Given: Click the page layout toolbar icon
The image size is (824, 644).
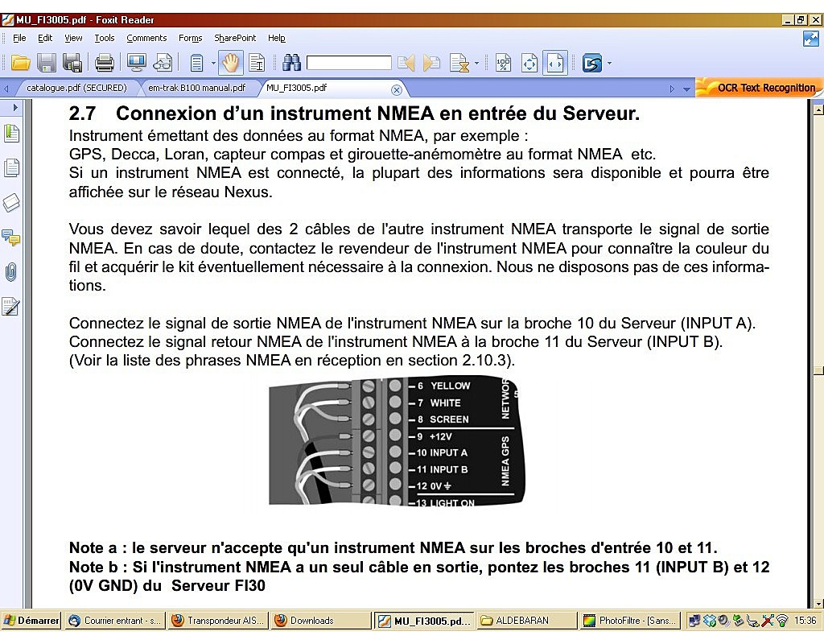Looking at the screenshot, I should (196, 64).
